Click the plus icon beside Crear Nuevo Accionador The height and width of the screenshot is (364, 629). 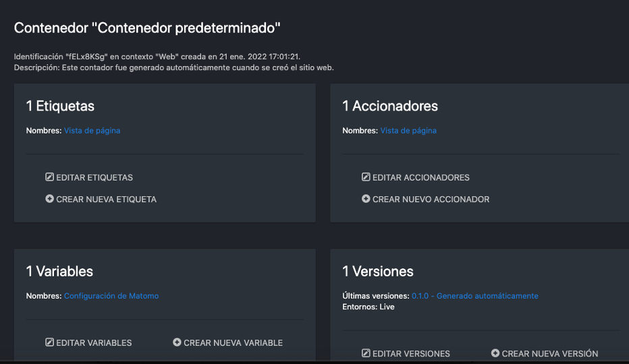366,198
